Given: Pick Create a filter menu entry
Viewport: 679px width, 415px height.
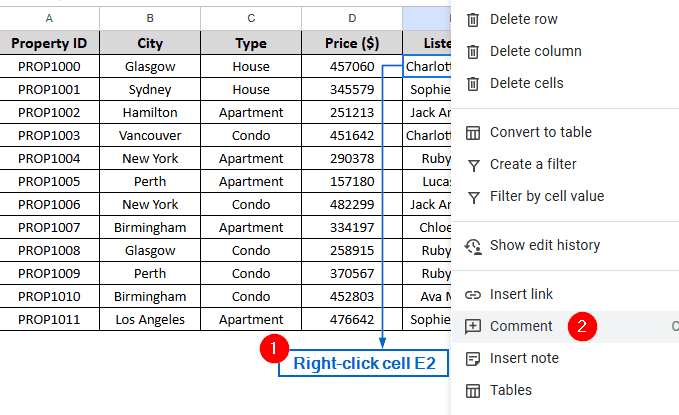Looking at the screenshot, I should pyautogui.click(x=565, y=165).
